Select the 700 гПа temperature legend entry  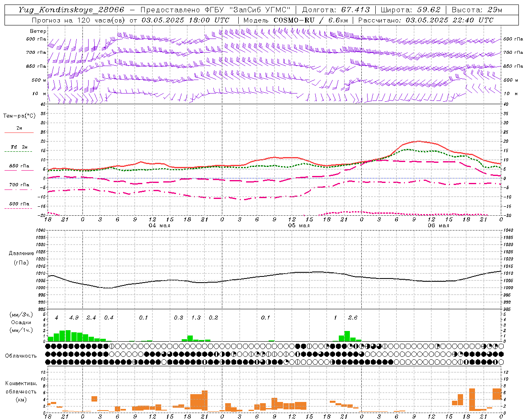point(19,185)
